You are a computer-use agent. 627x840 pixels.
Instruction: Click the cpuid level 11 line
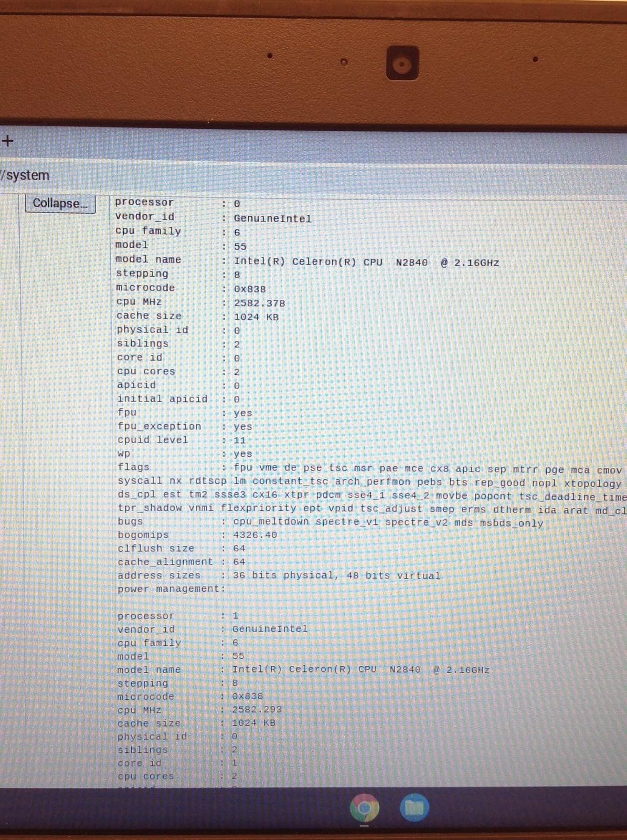tap(181, 440)
